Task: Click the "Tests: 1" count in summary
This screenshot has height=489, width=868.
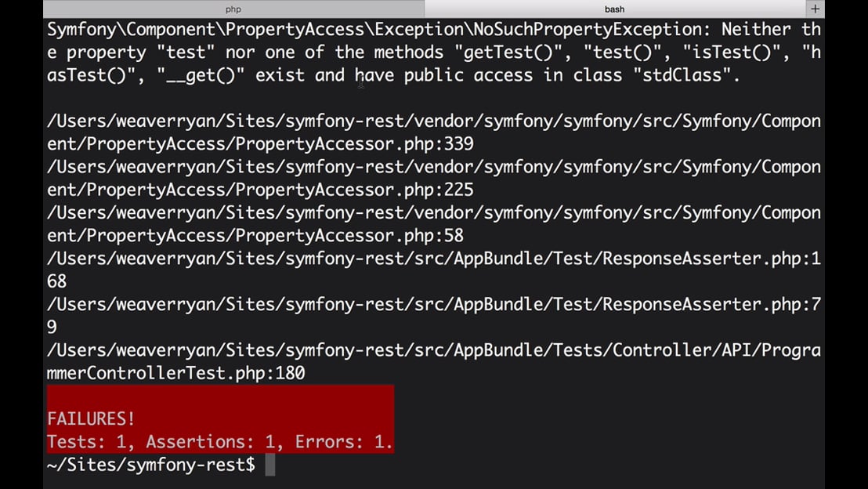Action: point(86,441)
